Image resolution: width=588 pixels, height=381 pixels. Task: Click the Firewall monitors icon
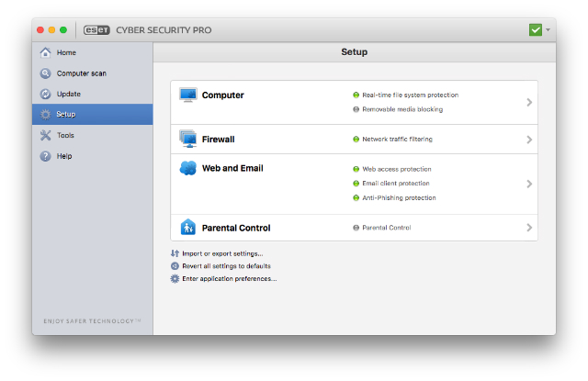(x=187, y=139)
